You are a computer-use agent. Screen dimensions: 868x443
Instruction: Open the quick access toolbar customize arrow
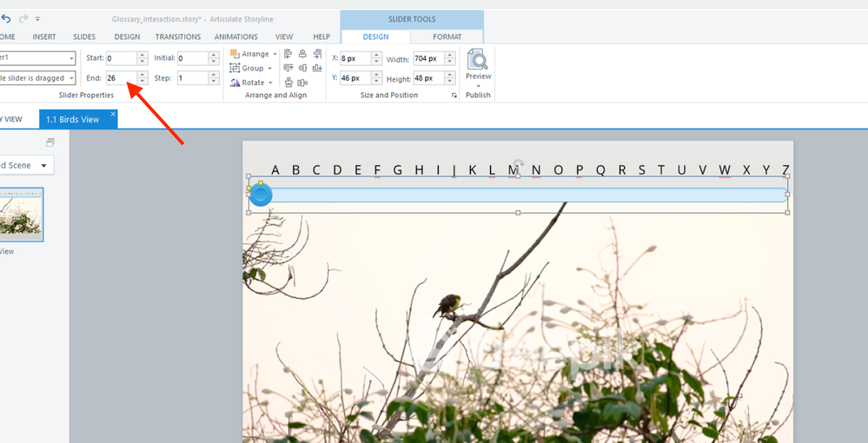[x=37, y=19]
